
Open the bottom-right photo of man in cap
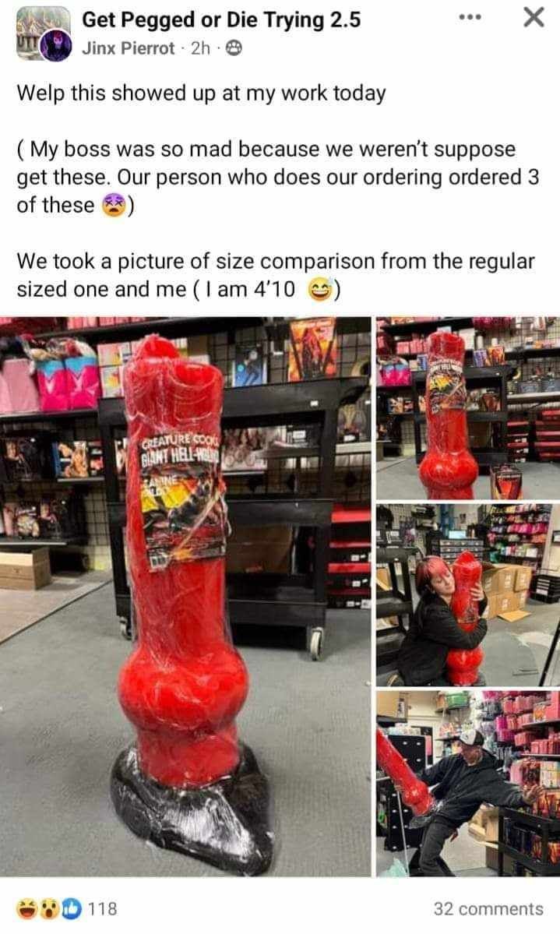point(467,784)
